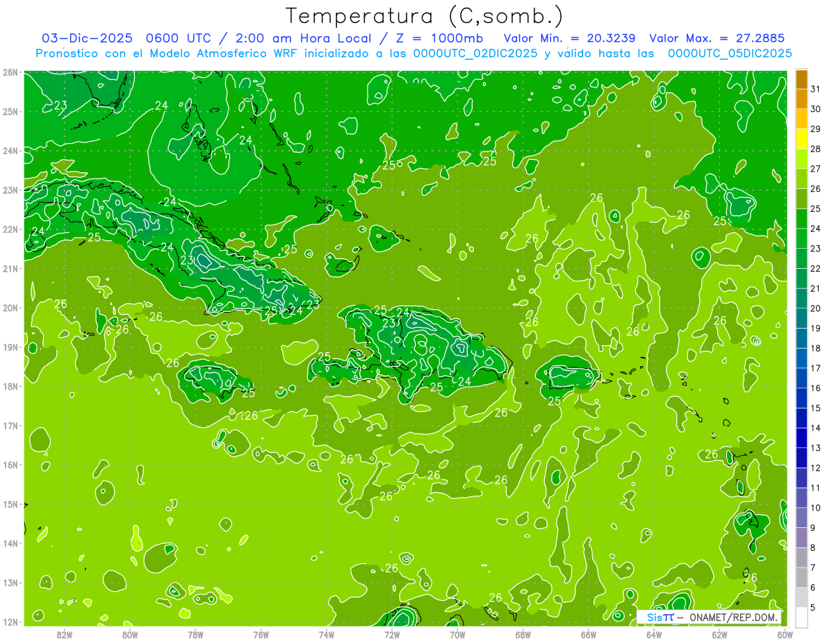The height and width of the screenshot is (644, 834).
Task: Click legend scale label "5"
Action: [813, 608]
